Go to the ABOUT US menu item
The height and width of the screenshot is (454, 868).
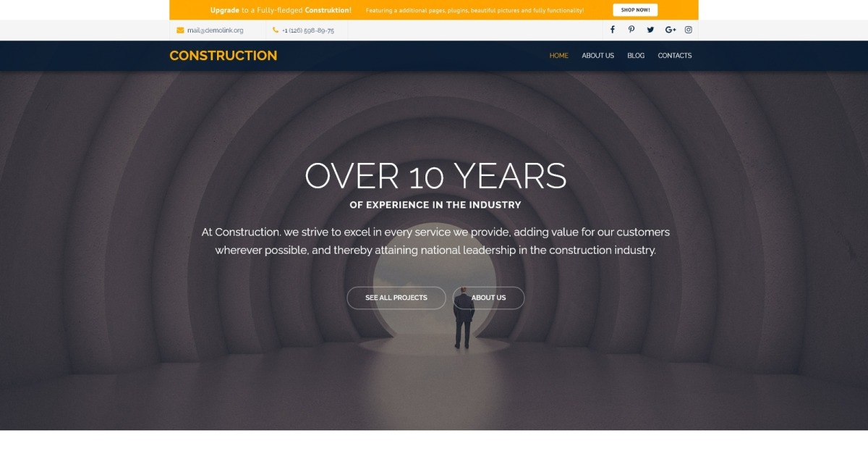coord(598,56)
